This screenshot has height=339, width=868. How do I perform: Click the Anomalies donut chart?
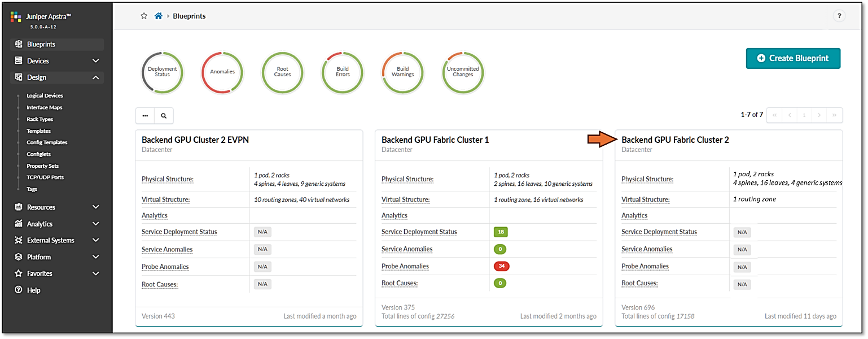coord(222,72)
